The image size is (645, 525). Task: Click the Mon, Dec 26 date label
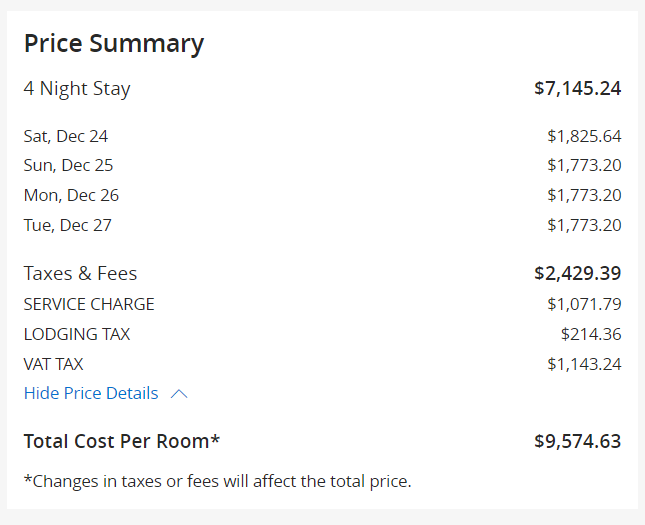tap(71, 195)
